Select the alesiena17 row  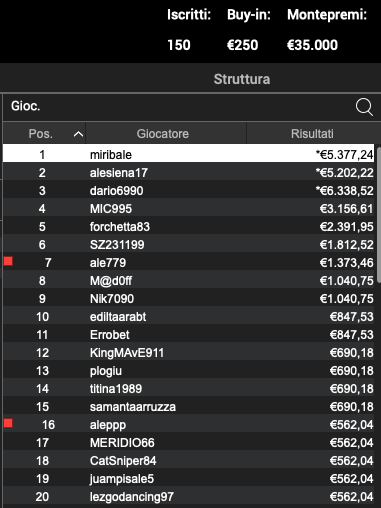pyautogui.click(x=189, y=172)
